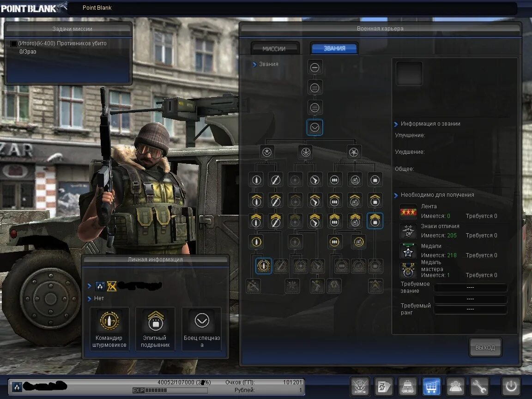Select the encircled star branch rank icon
532x399 pixels.
click(x=354, y=152)
